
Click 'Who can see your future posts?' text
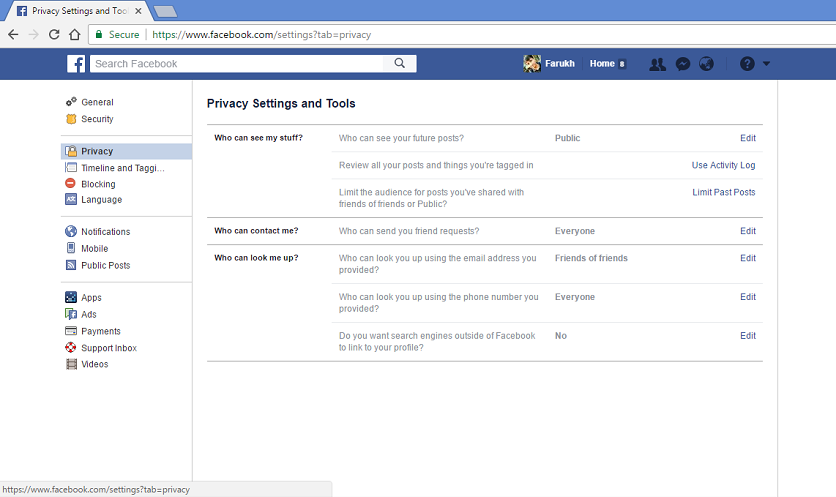point(401,138)
